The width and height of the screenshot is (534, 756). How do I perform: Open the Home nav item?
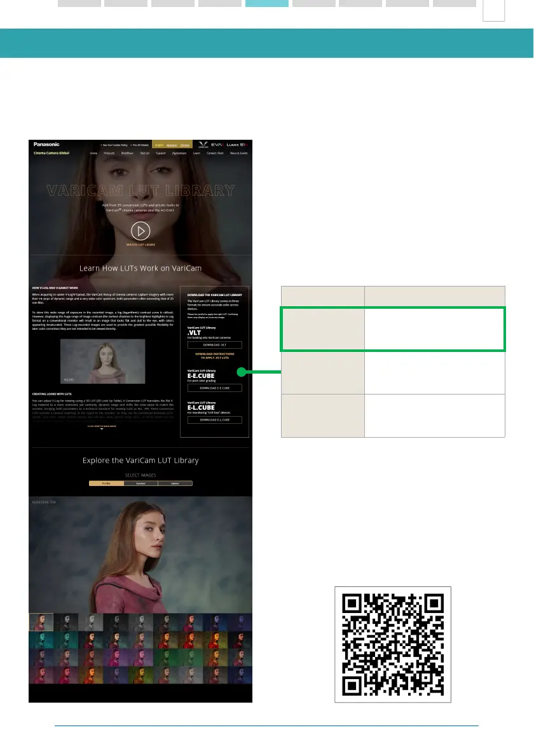coord(93,153)
